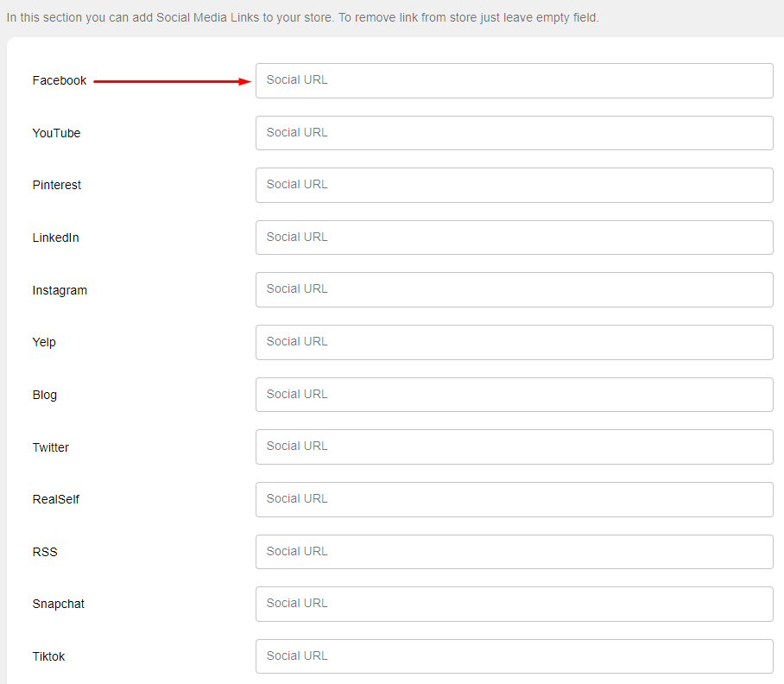Select the Tiktok Social URL field
784x684 pixels.
pos(515,656)
